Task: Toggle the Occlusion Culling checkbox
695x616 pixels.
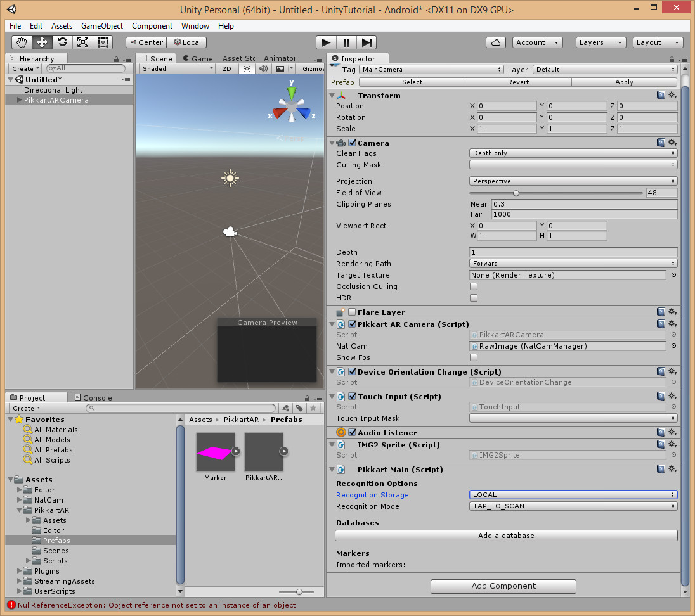Action: coord(474,286)
